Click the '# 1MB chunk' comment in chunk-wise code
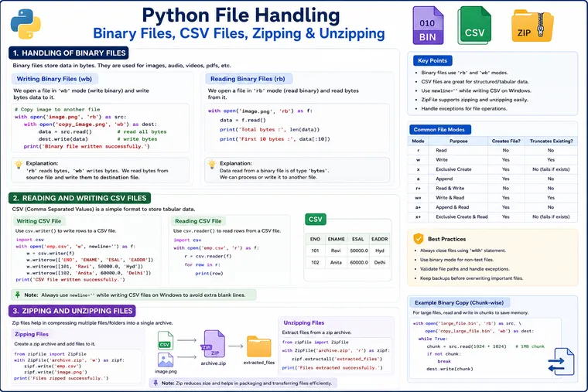The image size is (588, 392). pyautogui.click(x=530, y=346)
